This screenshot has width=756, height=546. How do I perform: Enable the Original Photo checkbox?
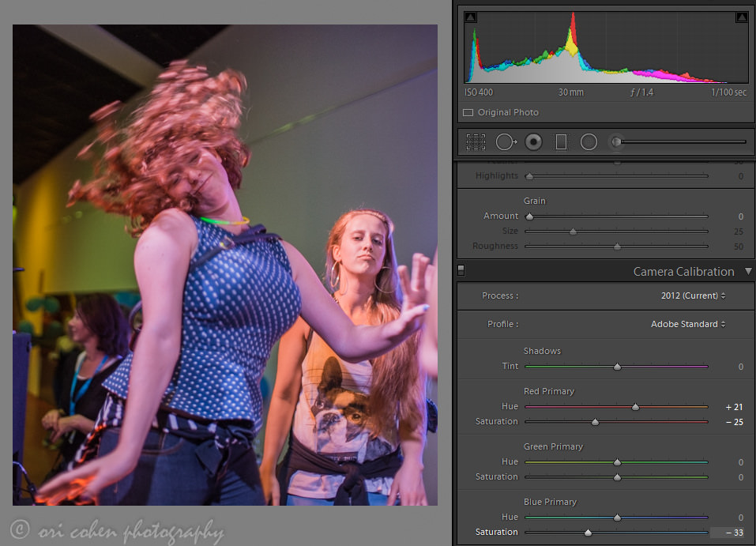click(468, 112)
